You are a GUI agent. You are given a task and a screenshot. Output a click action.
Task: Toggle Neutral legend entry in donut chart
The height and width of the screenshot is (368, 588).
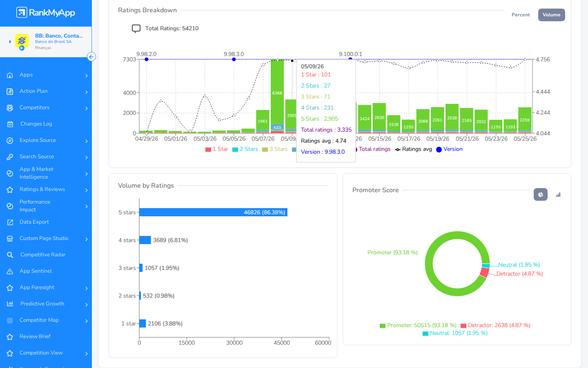click(x=455, y=333)
